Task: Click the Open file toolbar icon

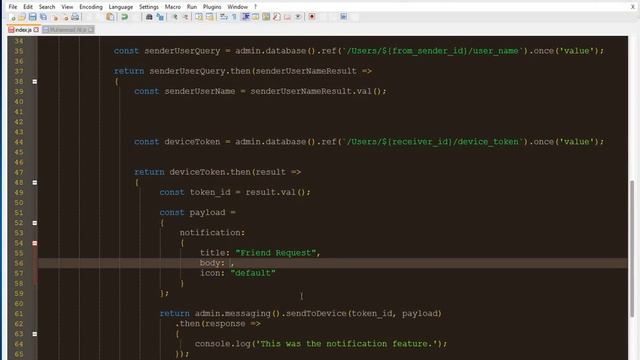Action: [x=22, y=17]
